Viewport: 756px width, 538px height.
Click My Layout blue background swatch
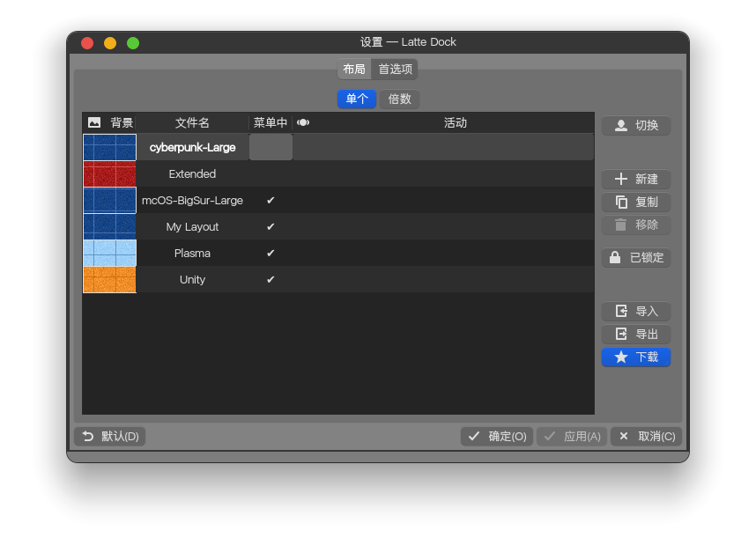[110, 227]
